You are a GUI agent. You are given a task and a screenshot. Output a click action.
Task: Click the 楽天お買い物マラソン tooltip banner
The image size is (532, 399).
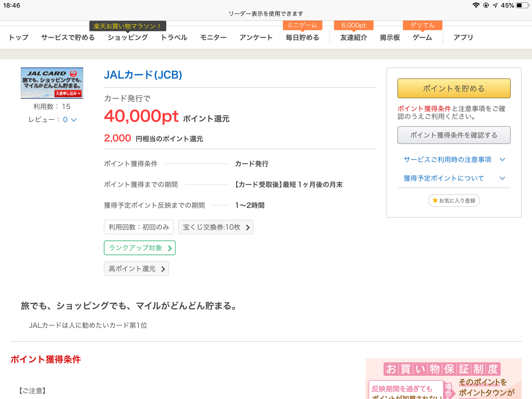pos(128,26)
